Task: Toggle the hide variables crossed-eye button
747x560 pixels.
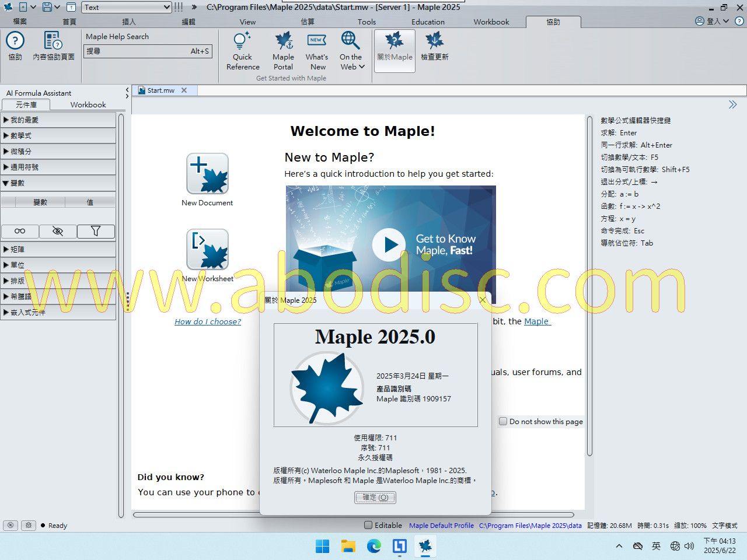Action: (x=58, y=231)
